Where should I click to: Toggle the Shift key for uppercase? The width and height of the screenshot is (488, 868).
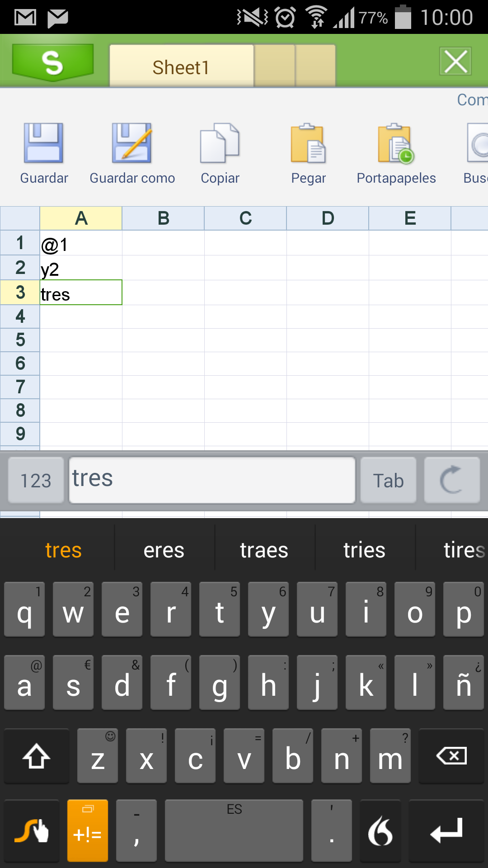click(x=37, y=756)
